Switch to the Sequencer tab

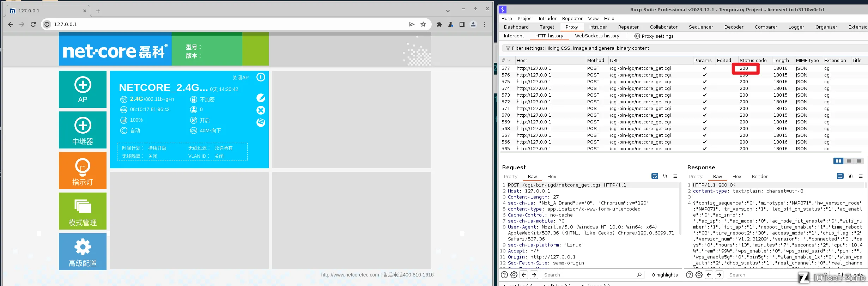point(701,27)
